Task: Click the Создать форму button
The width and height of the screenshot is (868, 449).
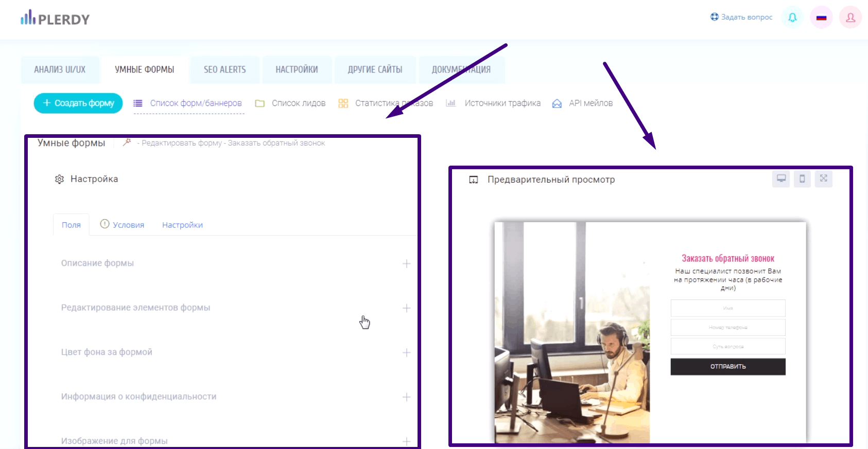Action: (x=78, y=103)
